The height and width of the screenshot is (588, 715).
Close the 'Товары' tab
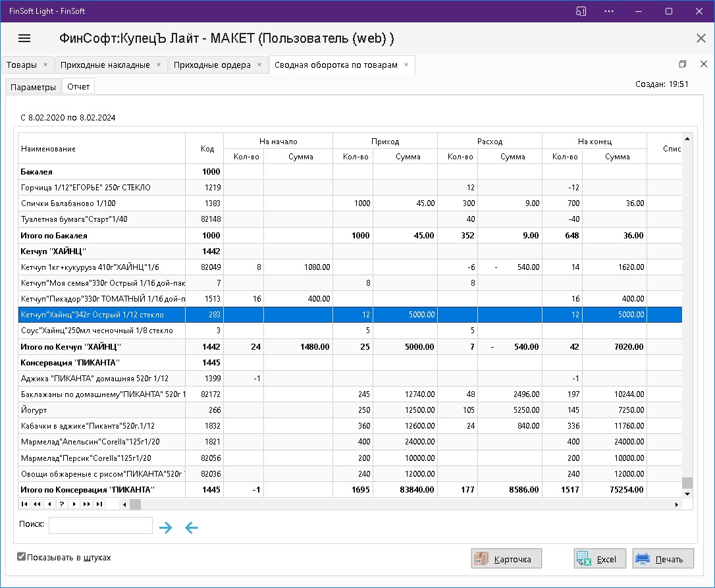pos(45,65)
